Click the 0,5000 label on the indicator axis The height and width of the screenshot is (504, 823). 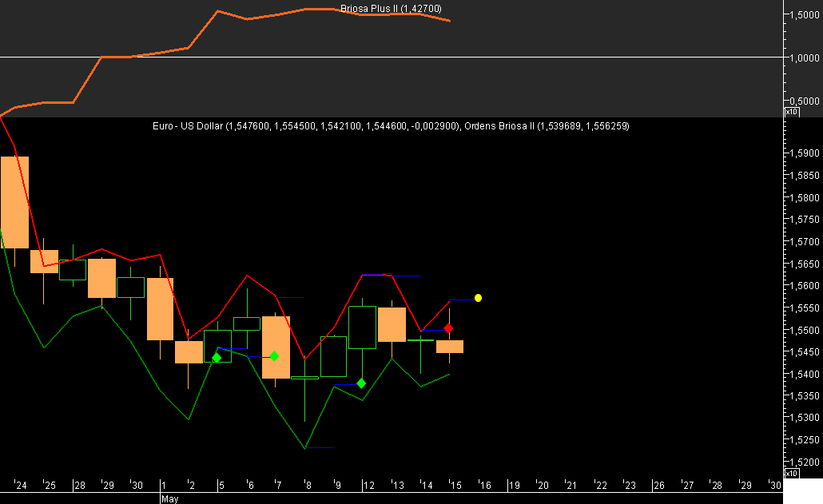coord(805,101)
